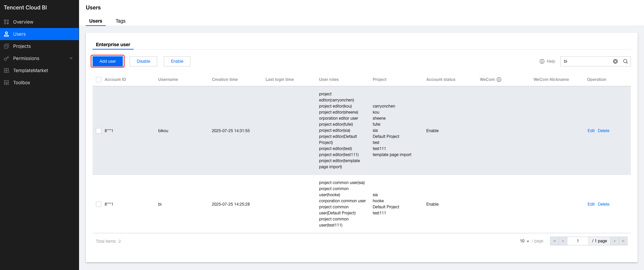Screen dimensions: 644x270
Task: Open Users in the left sidebar
Action: (x=20, y=34)
